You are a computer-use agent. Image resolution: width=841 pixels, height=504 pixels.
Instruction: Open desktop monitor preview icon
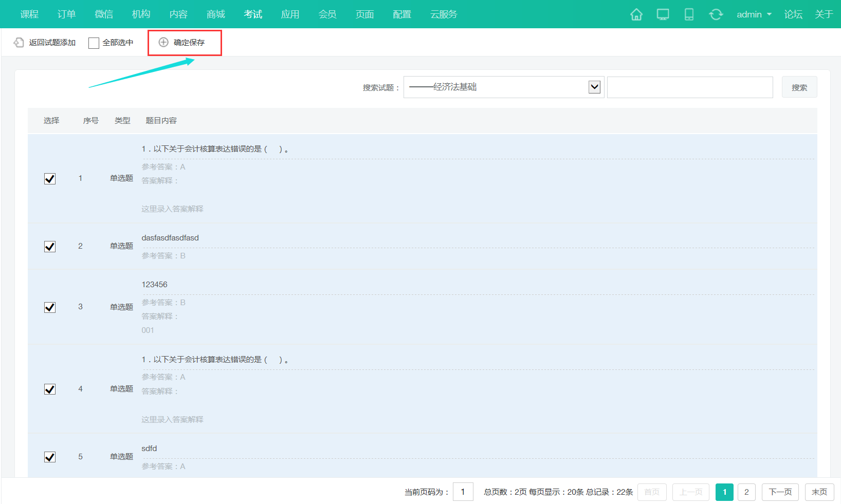point(663,14)
